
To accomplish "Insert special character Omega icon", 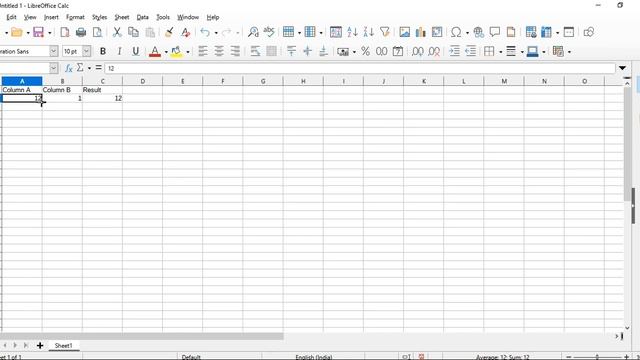I will tap(456, 32).
